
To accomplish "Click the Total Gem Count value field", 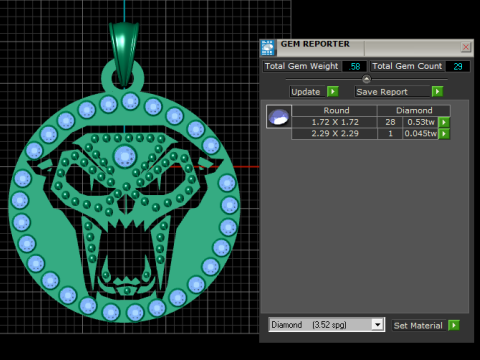I will click(458, 66).
